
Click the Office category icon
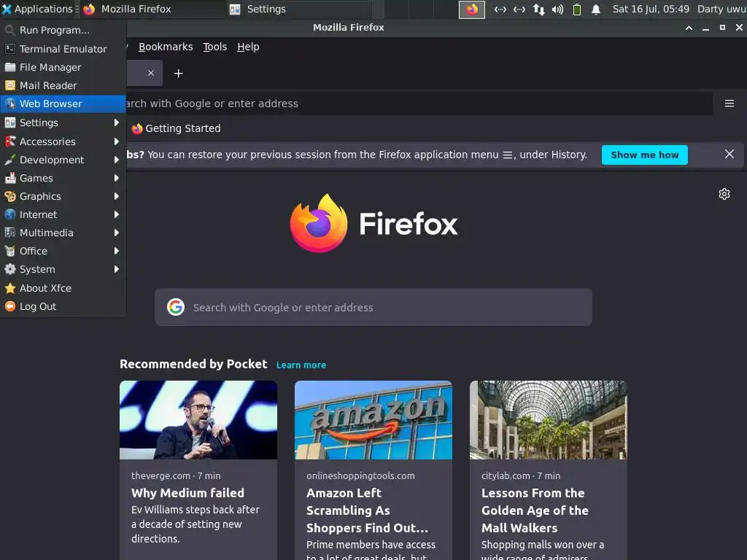[10, 251]
